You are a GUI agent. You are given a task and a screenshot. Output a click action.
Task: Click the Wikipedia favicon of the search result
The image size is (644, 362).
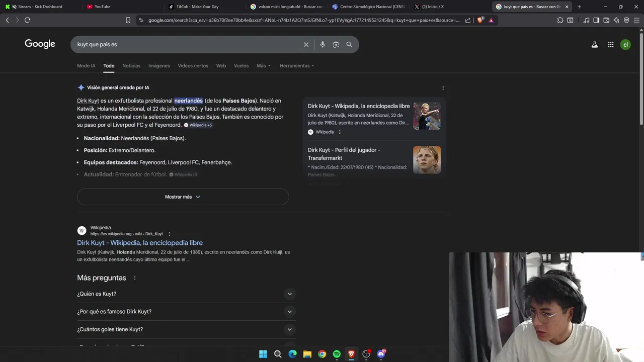(x=82, y=231)
